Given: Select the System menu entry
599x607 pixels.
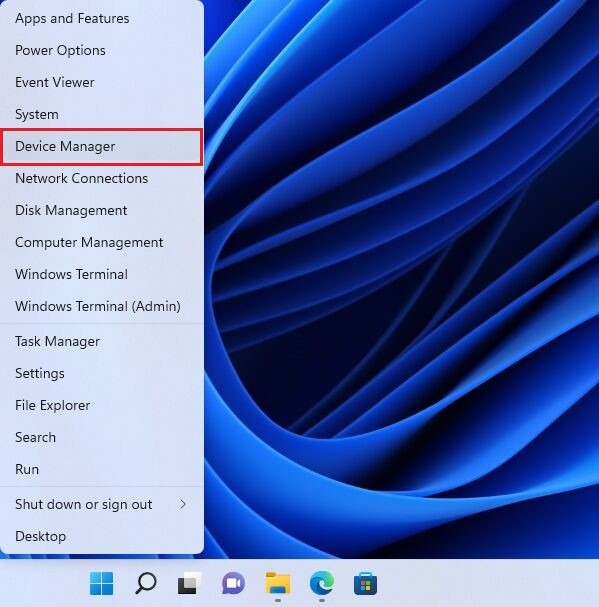Looking at the screenshot, I should (101, 114).
